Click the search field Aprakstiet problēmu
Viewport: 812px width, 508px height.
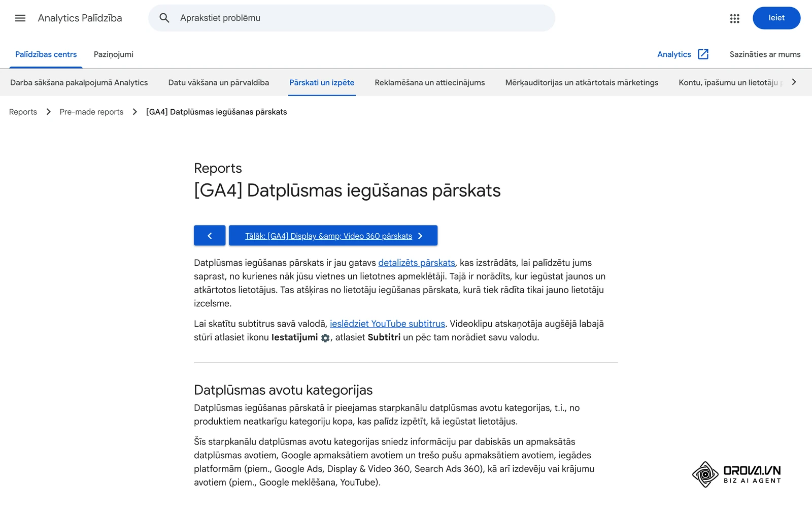tap(352, 18)
